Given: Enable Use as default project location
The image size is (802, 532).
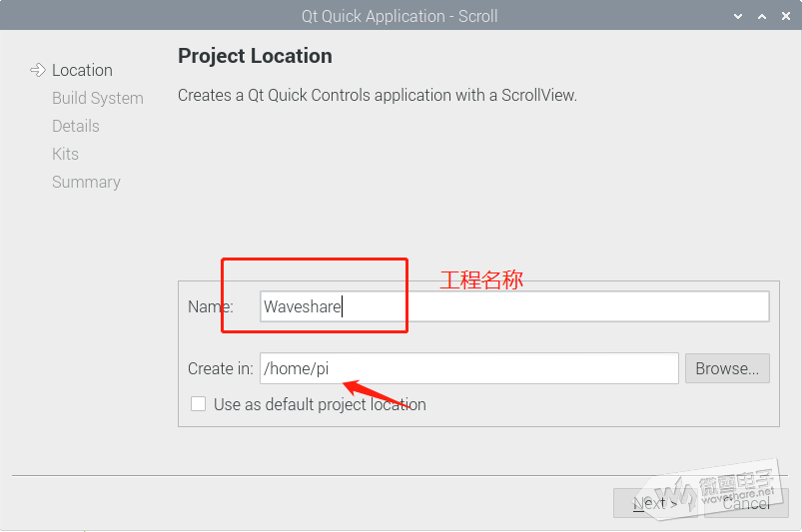Looking at the screenshot, I should click(x=199, y=404).
